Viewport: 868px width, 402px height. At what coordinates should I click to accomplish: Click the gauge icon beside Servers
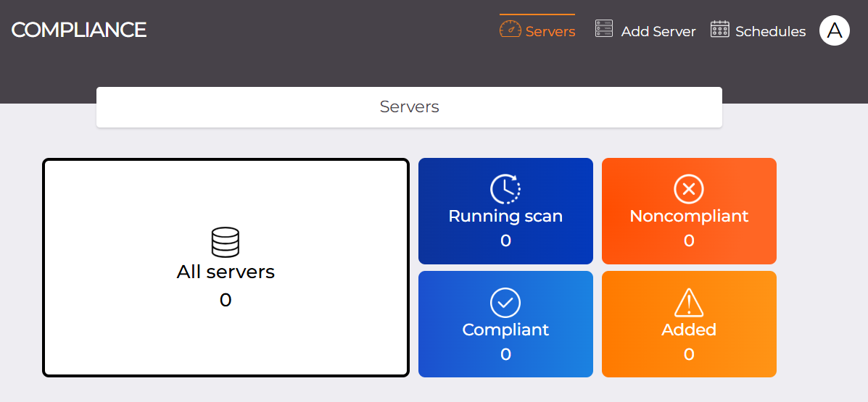pos(511,30)
